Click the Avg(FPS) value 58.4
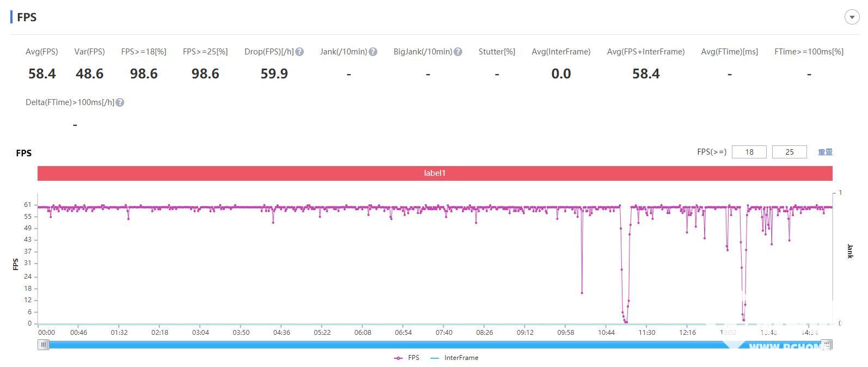 [x=42, y=74]
